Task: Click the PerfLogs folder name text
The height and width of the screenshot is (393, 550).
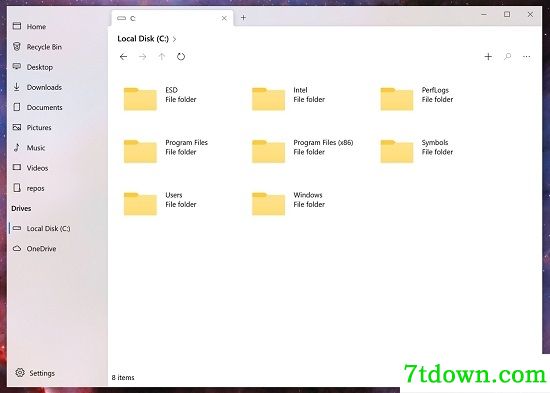Action: tap(435, 90)
